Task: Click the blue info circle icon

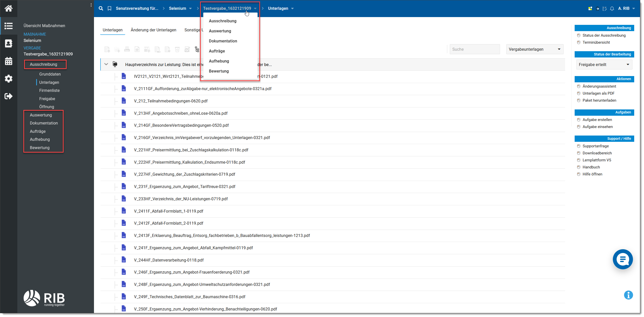Action: pyautogui.click(x=628, y=295)
